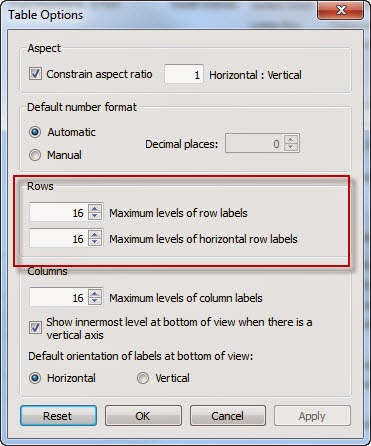Decrease maximum levels of column labels
This screenshot has width=371, height=446.
coord(95,301)
